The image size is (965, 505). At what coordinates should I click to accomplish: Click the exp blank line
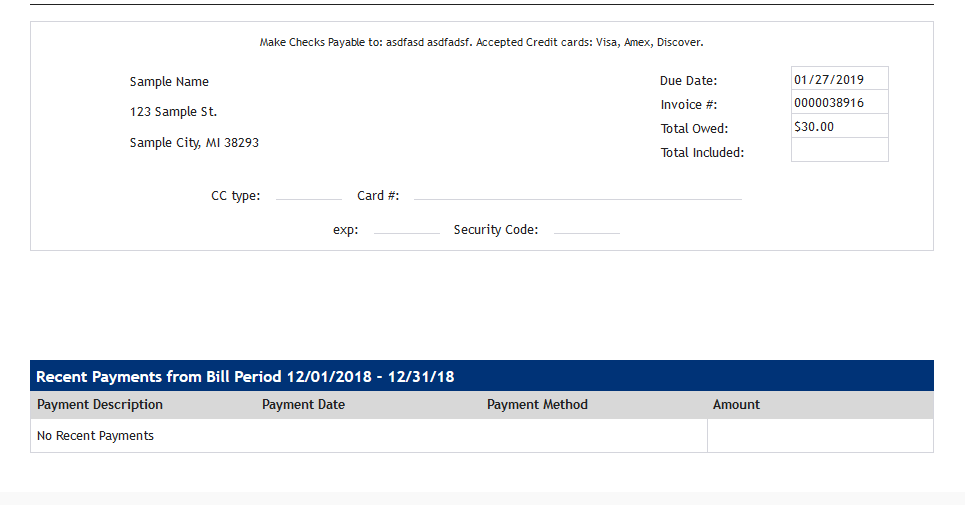click(x=406, y=229)
